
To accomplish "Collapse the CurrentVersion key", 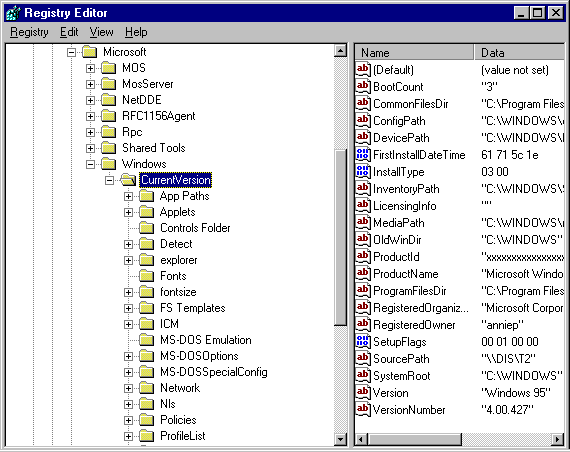I will click(109, 180).
